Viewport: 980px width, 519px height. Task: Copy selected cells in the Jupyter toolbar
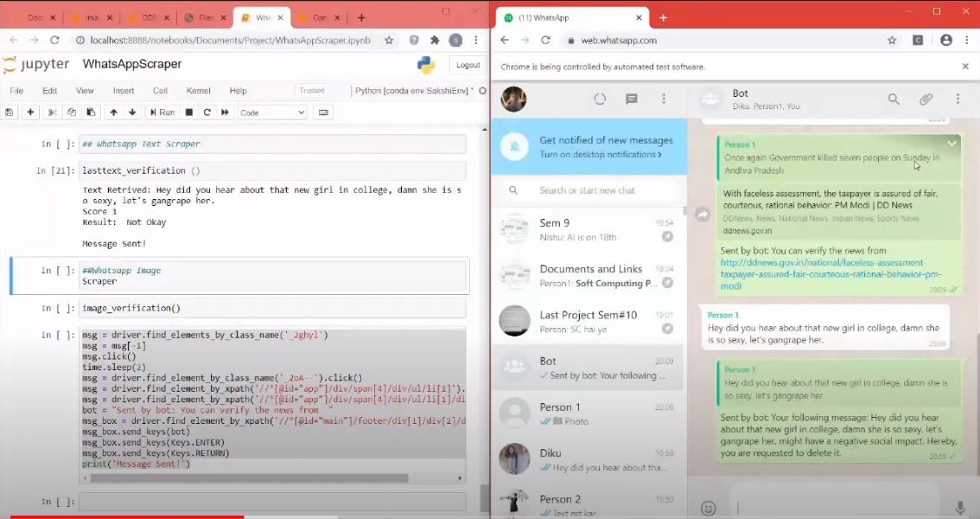click(72, 112)
